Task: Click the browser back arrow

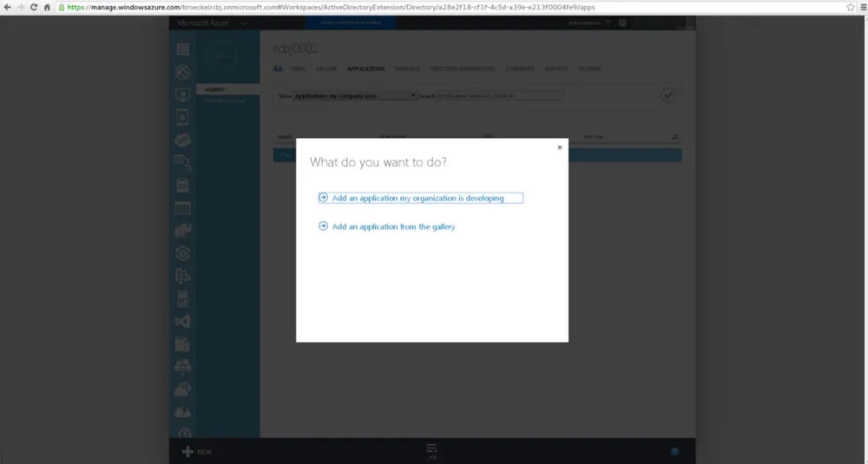Action: (8, 7)
